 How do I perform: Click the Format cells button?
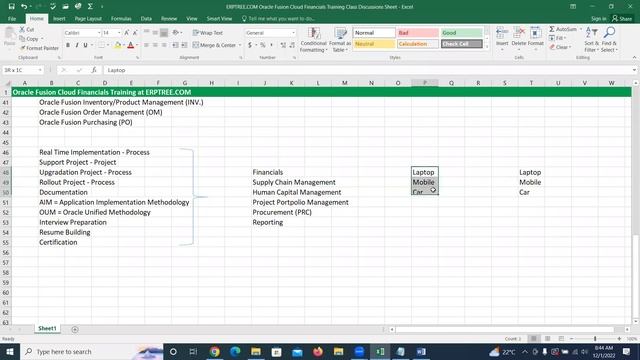(x=536, y=38)
